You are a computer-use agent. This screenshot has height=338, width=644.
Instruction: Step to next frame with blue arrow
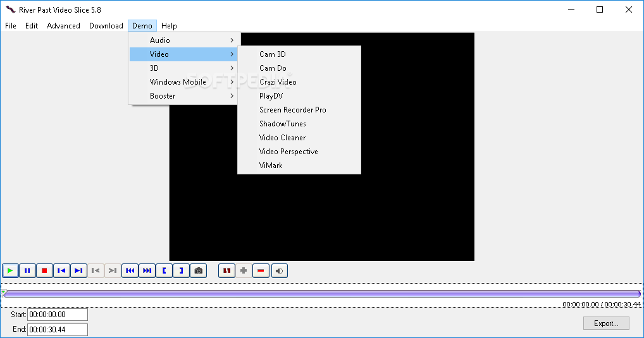(78, 271)
